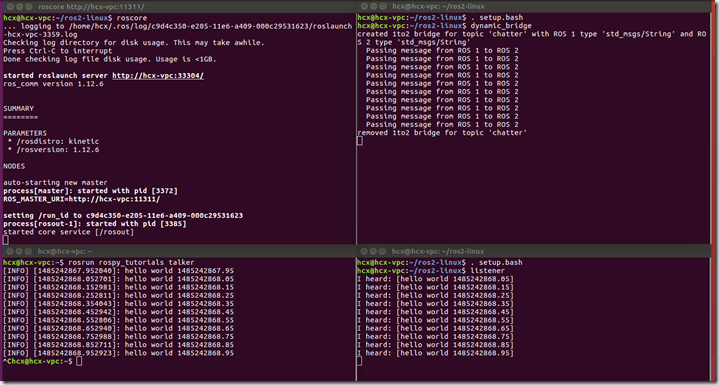Close the roscore terminal window
The image size is (719, 385).
tap(11, 6)
